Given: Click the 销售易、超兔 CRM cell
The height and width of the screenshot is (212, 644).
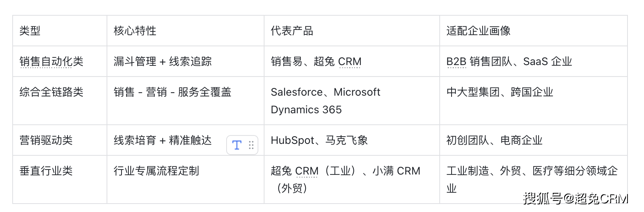Looking at the screenshot, I should pyautogui.click(x=316, y=62).
